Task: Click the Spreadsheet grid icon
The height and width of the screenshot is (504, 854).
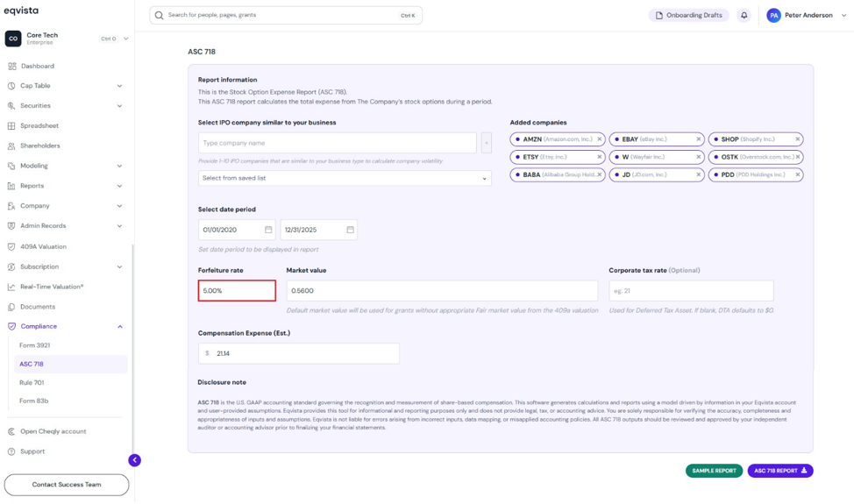Action: [x=11, y=125]
